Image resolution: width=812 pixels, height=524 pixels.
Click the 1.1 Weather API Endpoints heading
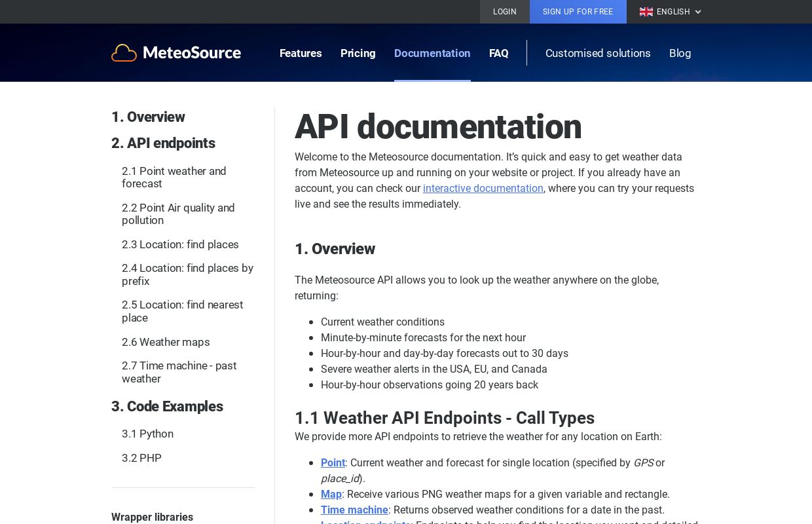445,418
